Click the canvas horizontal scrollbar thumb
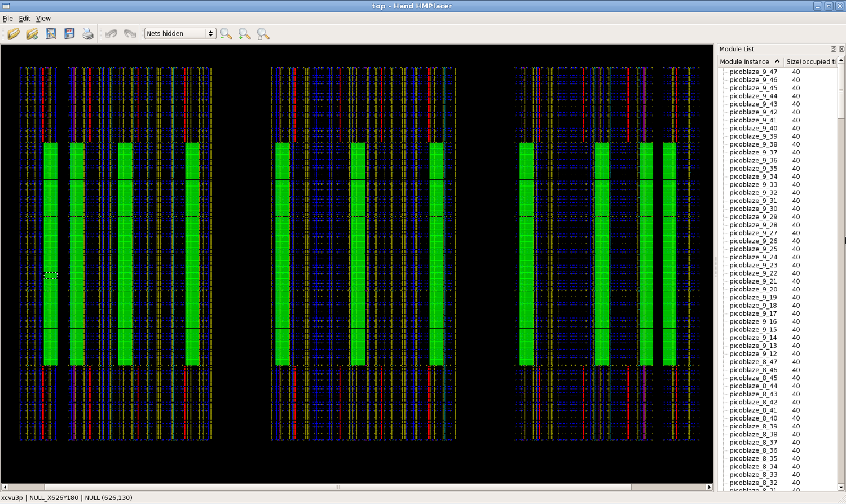 point(338,487)
